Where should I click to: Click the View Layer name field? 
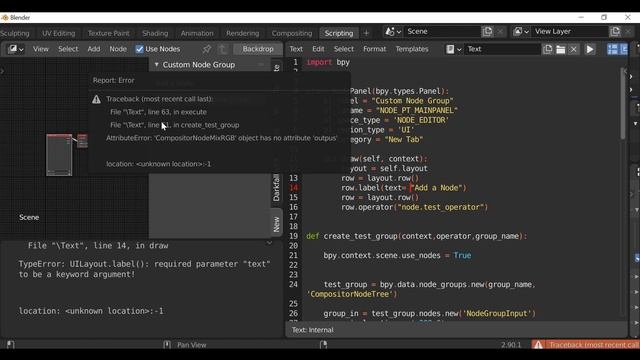coord(569,31)
